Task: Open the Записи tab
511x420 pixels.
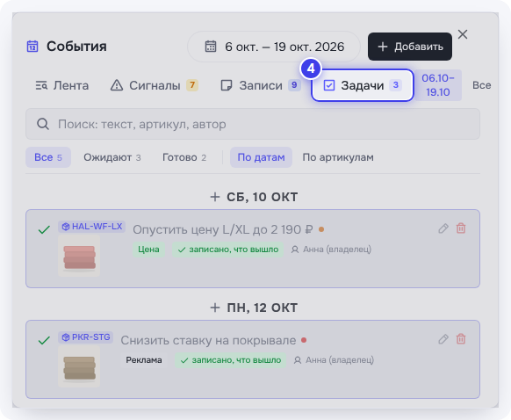Action: (x=261, y=85)
